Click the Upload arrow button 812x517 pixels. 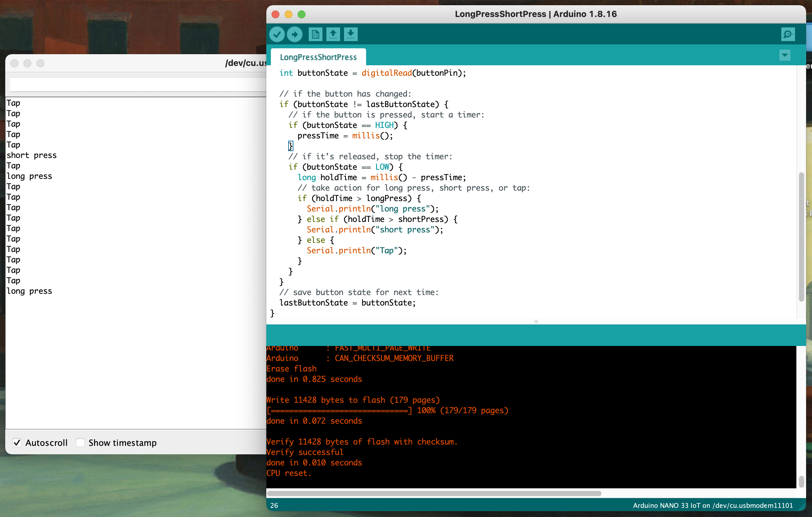295,34
